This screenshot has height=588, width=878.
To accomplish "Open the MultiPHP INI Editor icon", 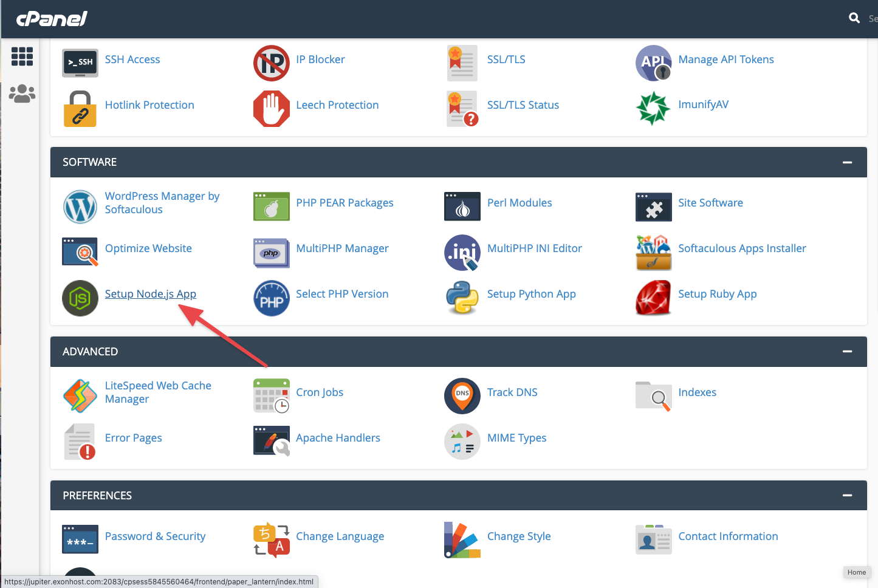I will click(462, 253).
